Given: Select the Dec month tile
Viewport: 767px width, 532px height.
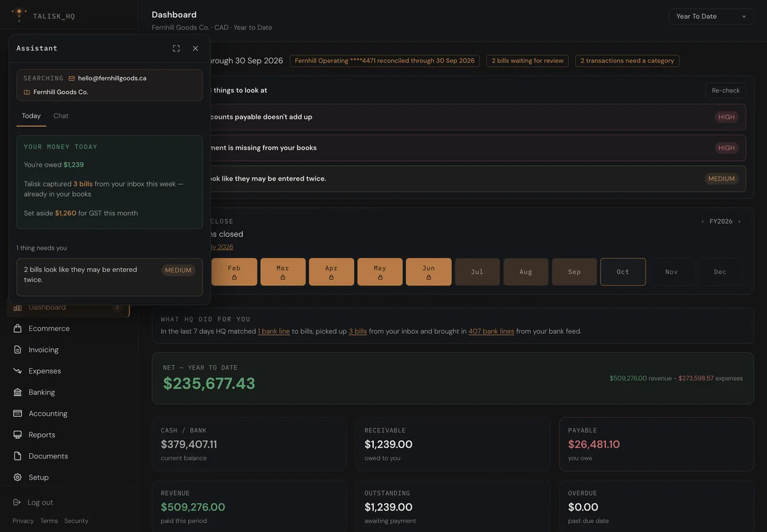Looking at the screenshot, I should (x=720, y=271).
